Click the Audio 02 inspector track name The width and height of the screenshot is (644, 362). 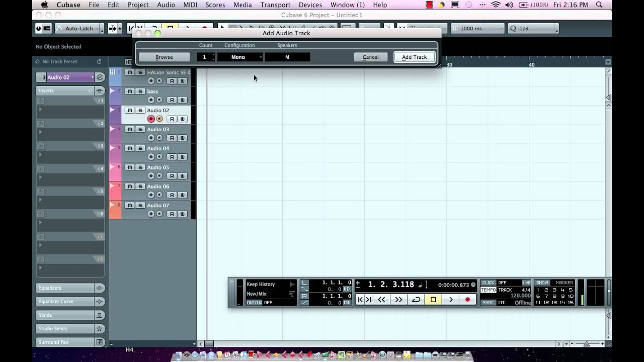click(x=70, y=77)
